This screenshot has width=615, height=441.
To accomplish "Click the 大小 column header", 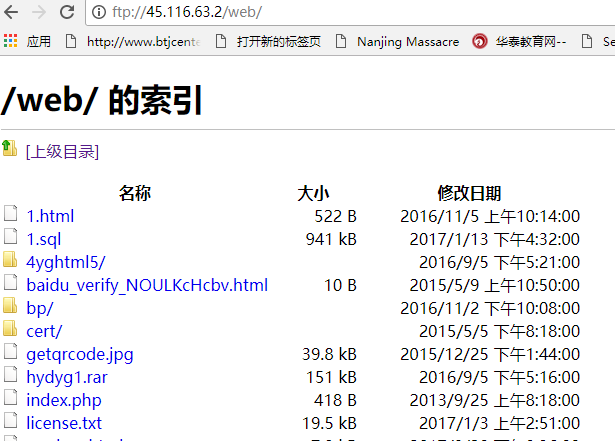I will coord(313,193).
